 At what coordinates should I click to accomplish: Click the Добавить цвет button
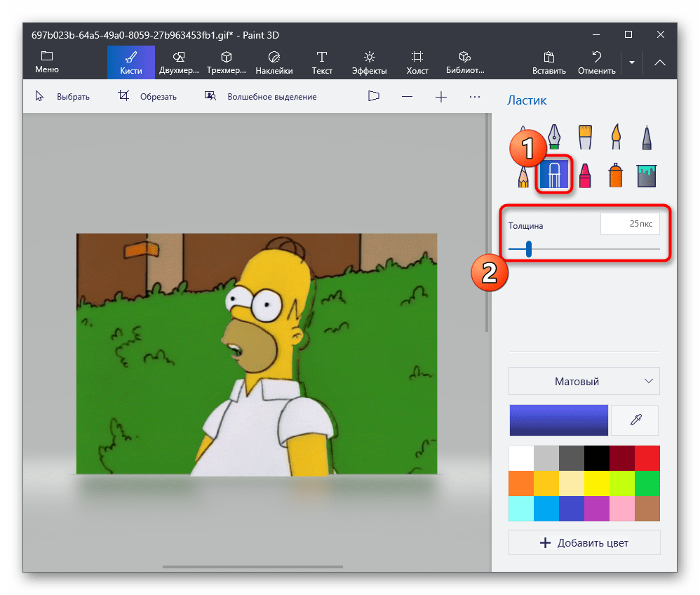click(x=584, y=543)
